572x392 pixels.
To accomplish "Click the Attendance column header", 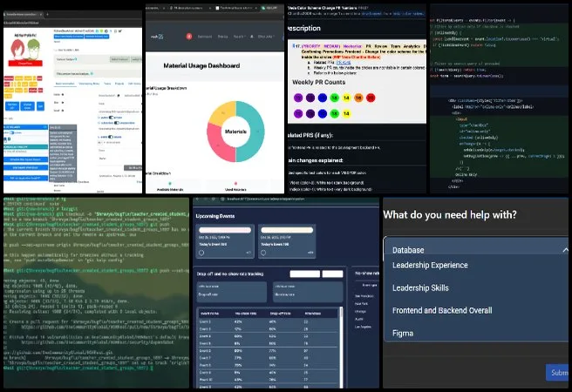I will [313, 314].
